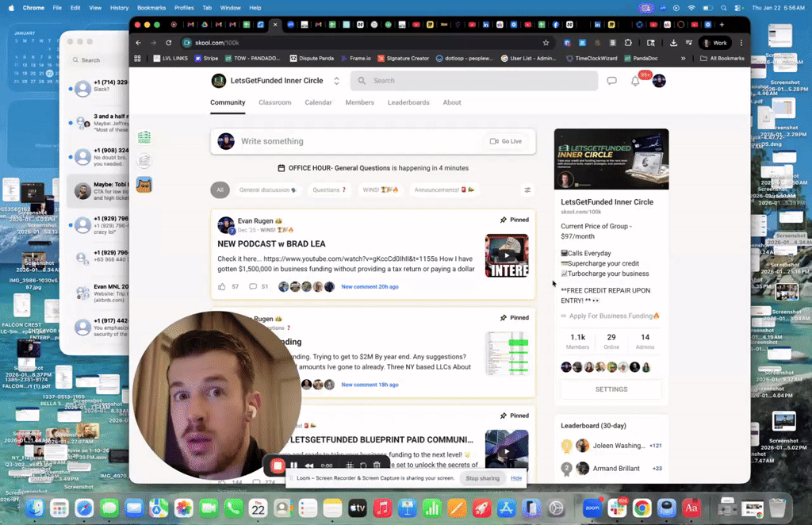The height and width of the screenshot is (525, 812).
Task: Open the History menu in the menu bar
Action: [119, 8]
